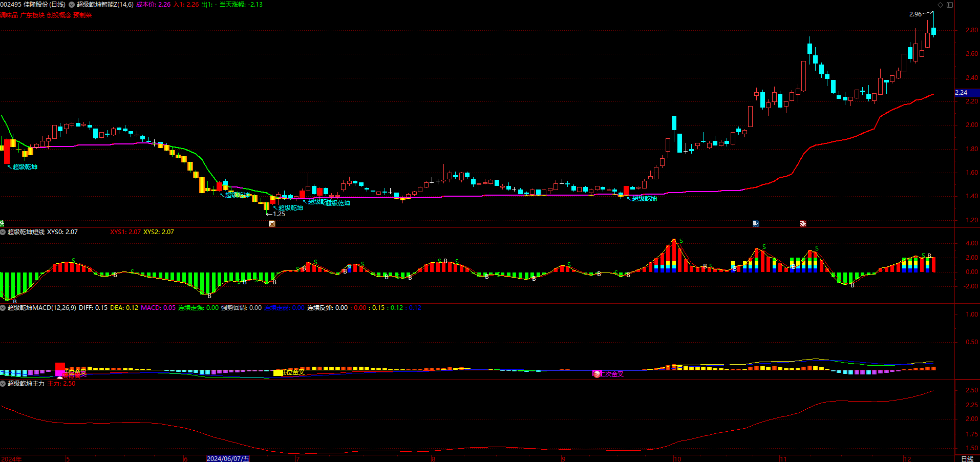Click the 2.96 high price annotation

tap(915, 14)
